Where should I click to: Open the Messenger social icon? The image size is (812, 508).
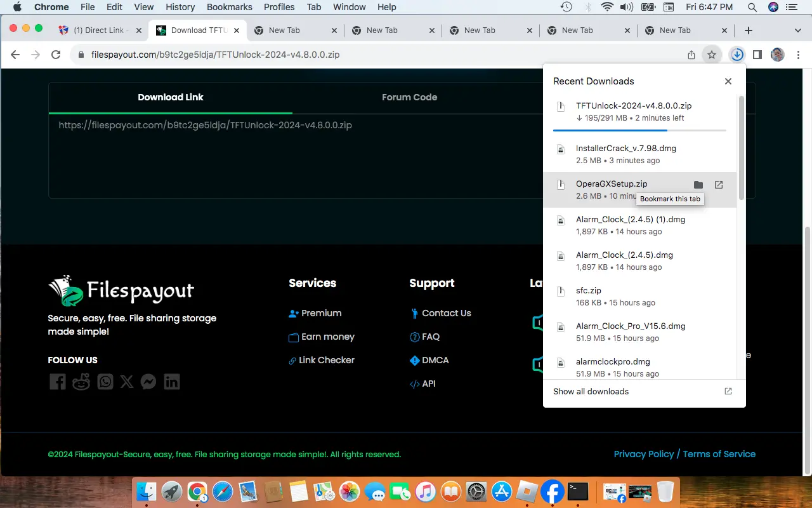tap(148, 382)
